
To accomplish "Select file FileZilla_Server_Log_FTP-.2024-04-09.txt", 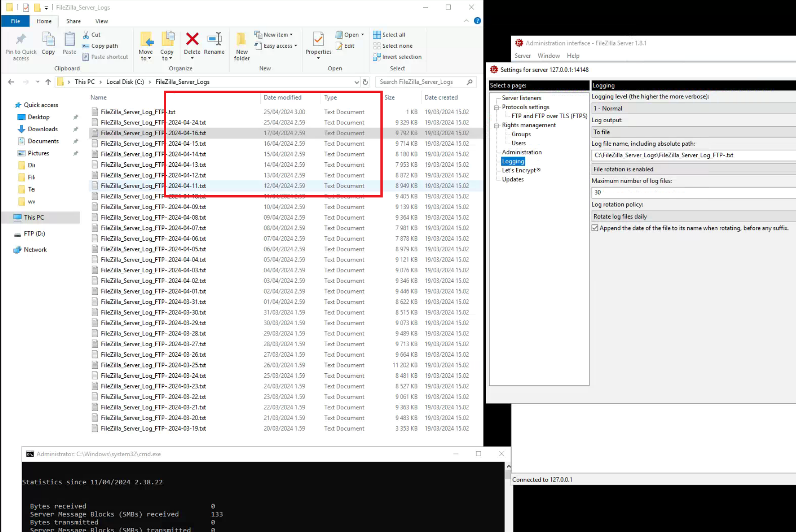I will tap(153, 207).
